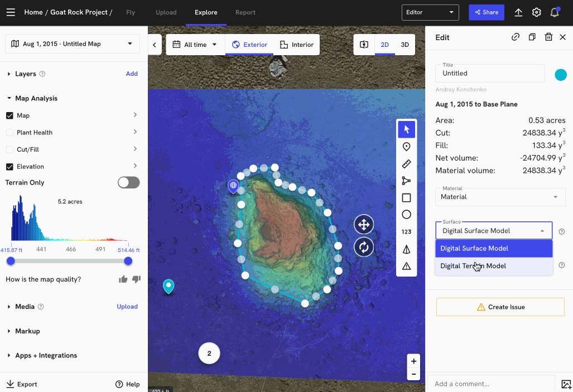The height and width of the screenshot is (392, 573).
Task: Click the map rotate control
Action: [363, 247]
